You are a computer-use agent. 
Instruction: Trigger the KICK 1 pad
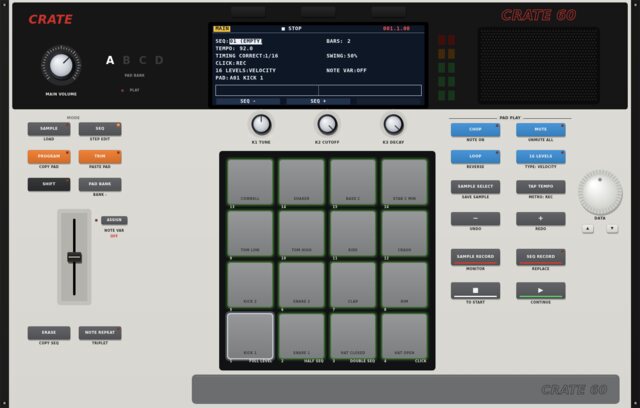pos(250,336)
